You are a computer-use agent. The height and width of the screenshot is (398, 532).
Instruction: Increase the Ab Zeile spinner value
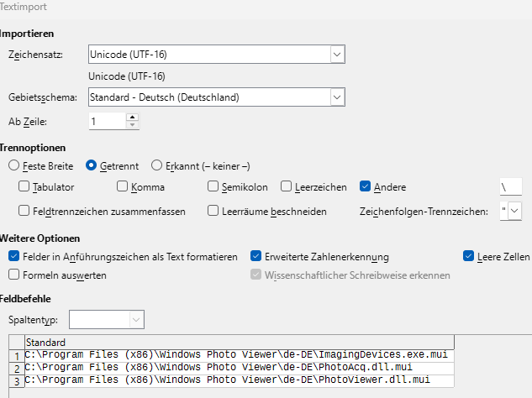pyautogui.click(x=132, y=117)
